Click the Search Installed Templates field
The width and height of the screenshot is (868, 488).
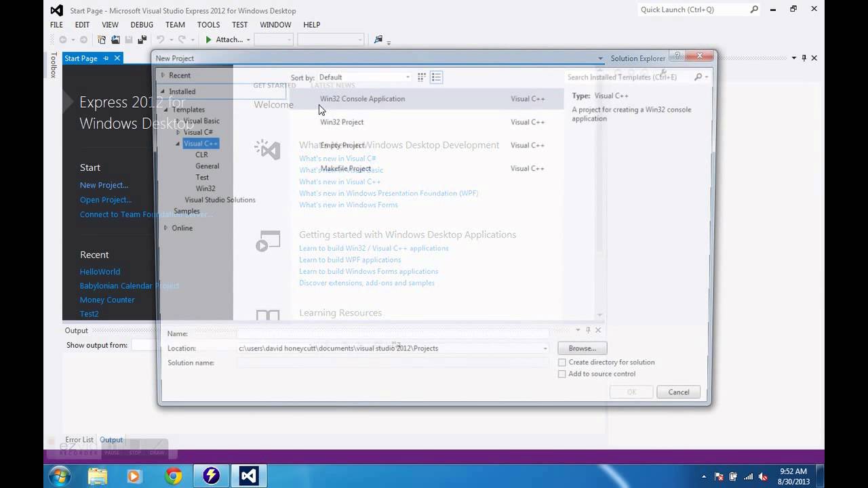629,77
